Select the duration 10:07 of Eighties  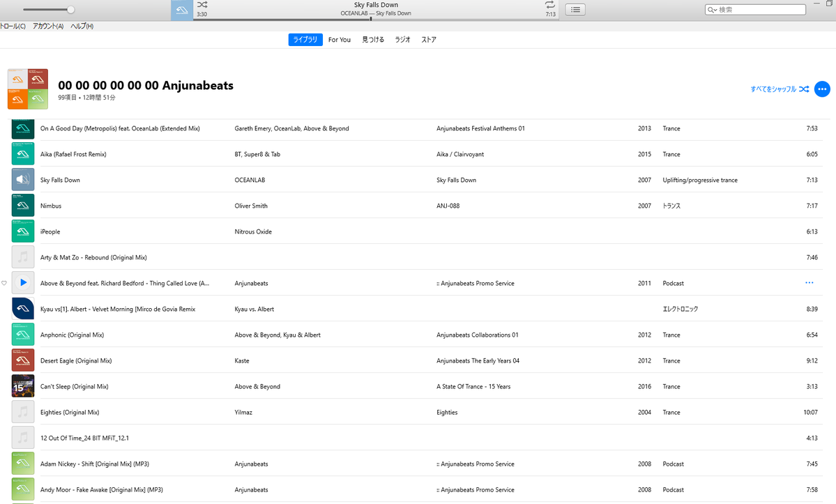click(810, 413)
